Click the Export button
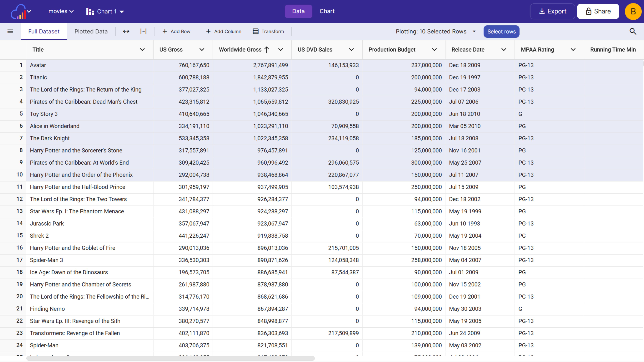 click(552, 12)
